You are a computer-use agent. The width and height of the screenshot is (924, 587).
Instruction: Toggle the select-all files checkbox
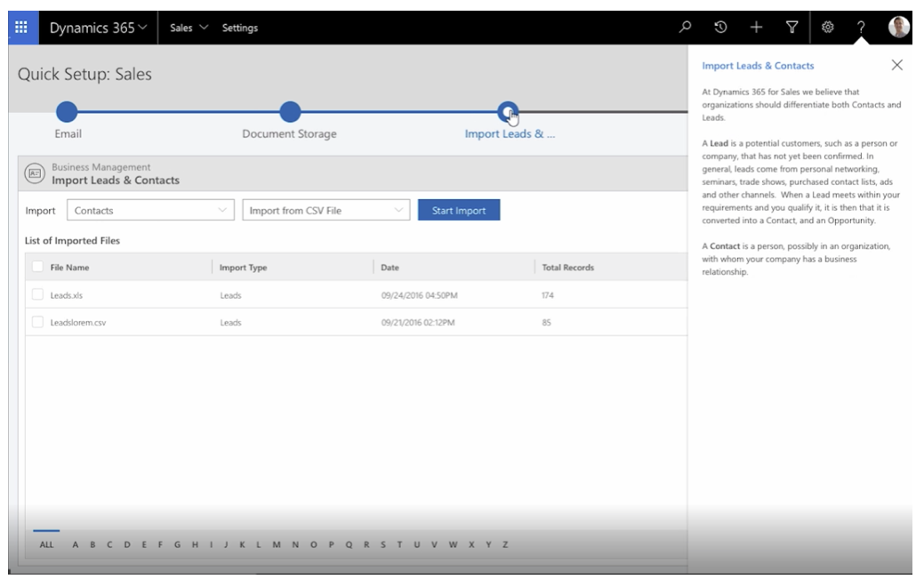pos(37,267)
